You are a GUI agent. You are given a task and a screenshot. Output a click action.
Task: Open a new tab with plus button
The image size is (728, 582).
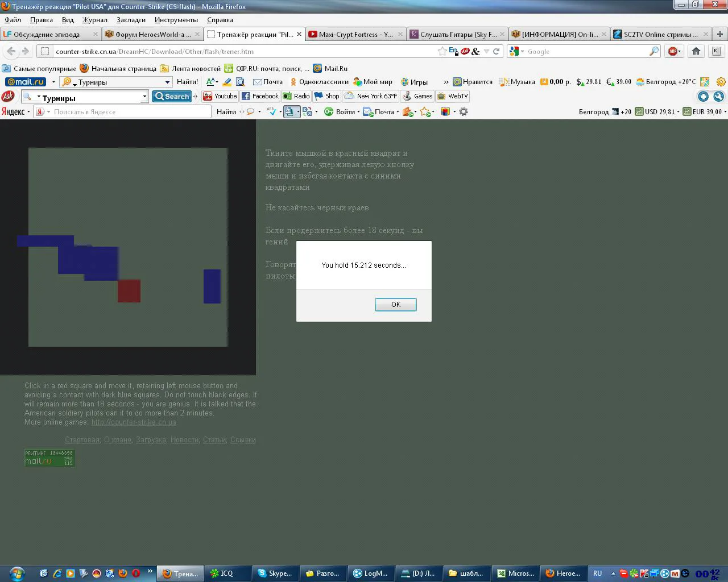click(x=720, y=34)
